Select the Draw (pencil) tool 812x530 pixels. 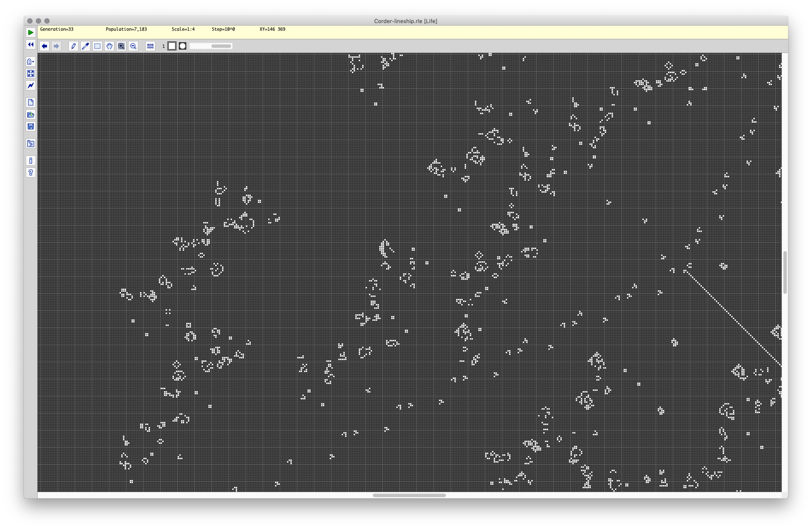(x=73, y=46)
